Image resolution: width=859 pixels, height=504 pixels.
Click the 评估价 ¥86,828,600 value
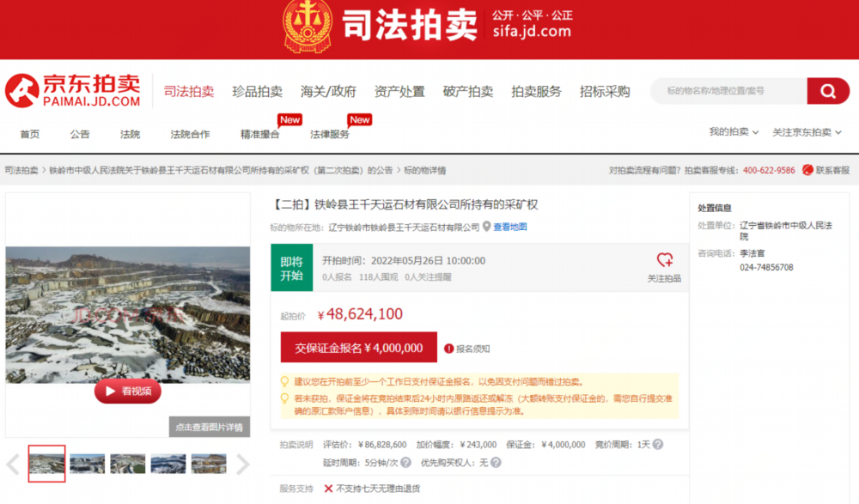(382, 444)
